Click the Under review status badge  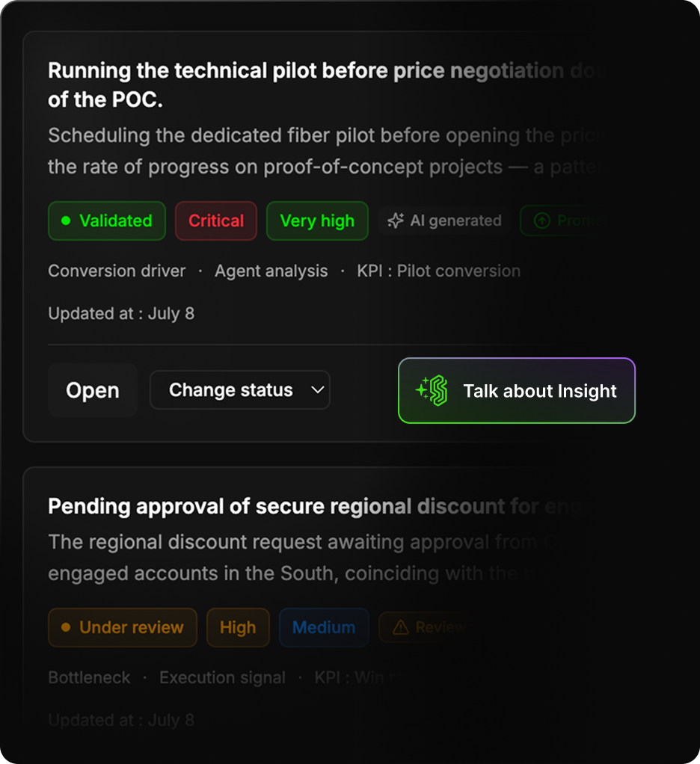[x=123, y=627]
